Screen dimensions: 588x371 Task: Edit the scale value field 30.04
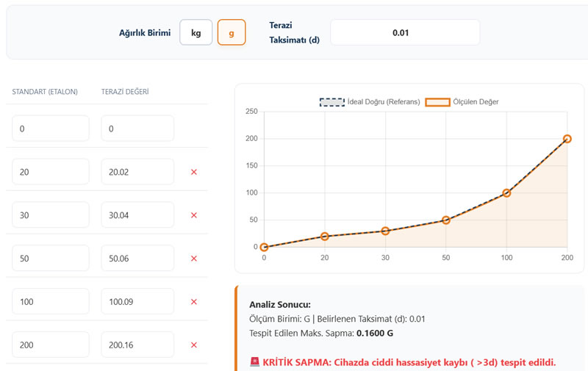click(x=137, y=215)
